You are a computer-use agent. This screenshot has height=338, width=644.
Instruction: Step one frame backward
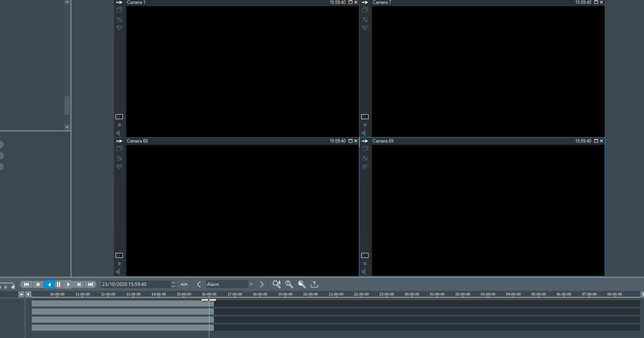[x=37, y=284]
